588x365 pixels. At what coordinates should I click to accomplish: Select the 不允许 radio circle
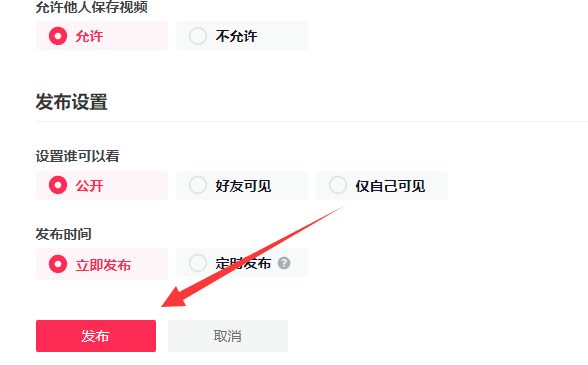click(198, 36)
